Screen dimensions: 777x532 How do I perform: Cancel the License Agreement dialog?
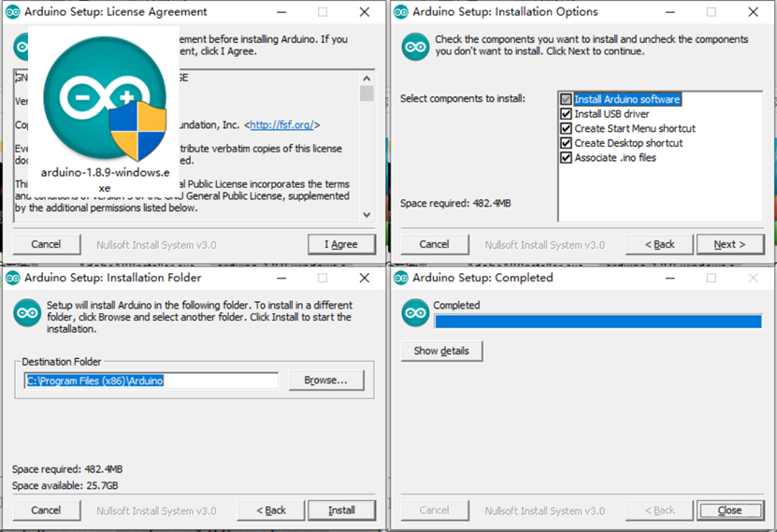[46, 244]
